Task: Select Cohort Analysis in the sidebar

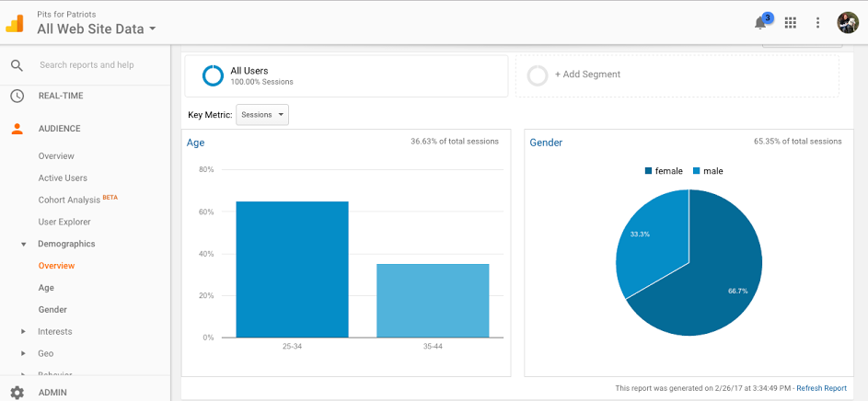Action: [x=70, y=200]
